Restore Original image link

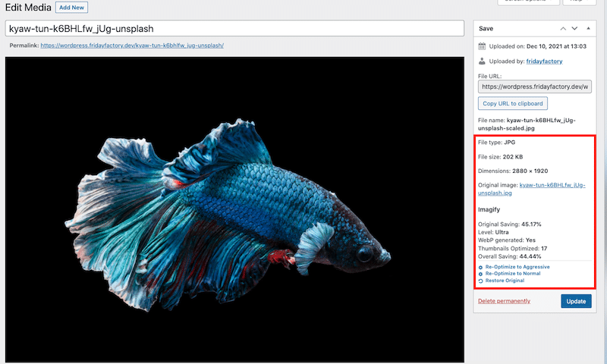505,281
